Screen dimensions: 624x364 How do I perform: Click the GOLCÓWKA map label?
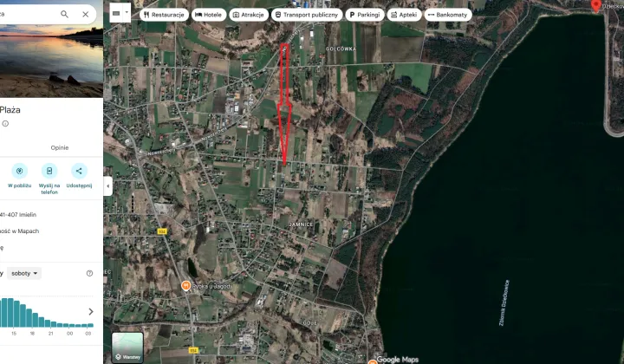tap(341, 49)
